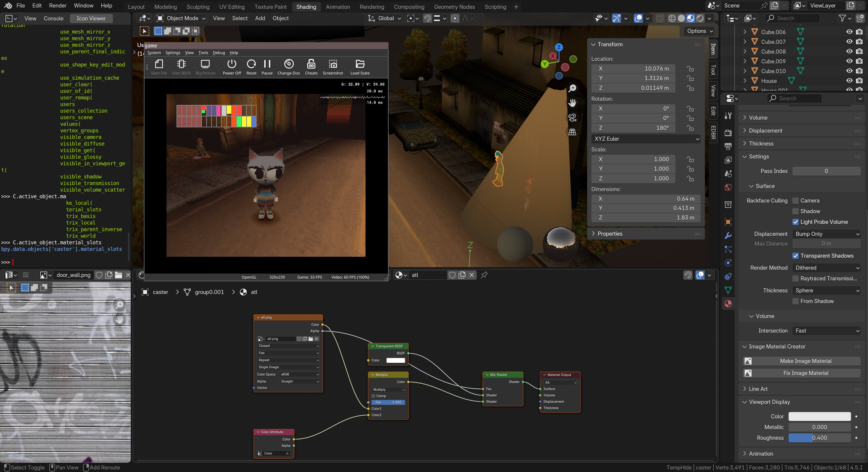Click the camera view icon in viewport

(572, 118)
